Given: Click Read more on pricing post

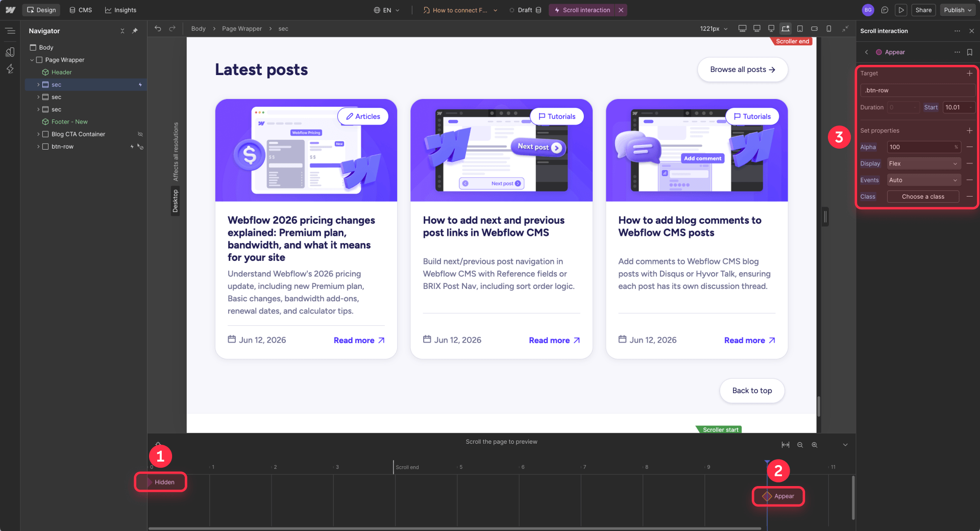Looking at the screenshot, I should pyautogui.click(x=359, y=341).
